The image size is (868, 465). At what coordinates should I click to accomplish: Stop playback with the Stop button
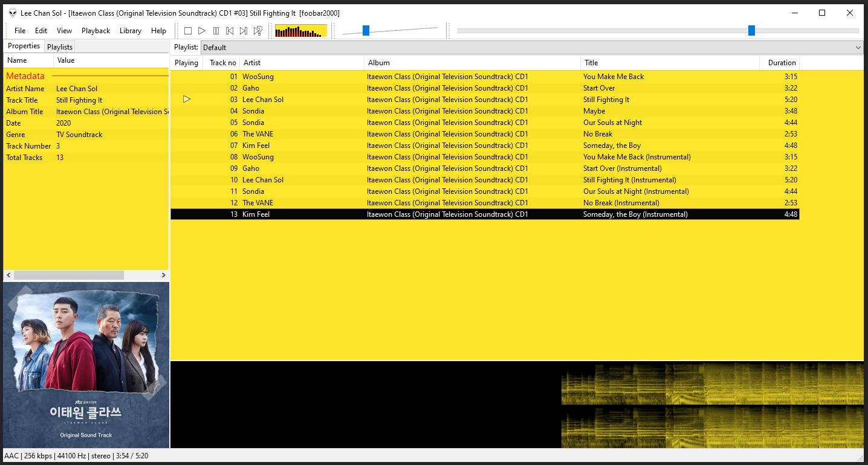[188, 31]
